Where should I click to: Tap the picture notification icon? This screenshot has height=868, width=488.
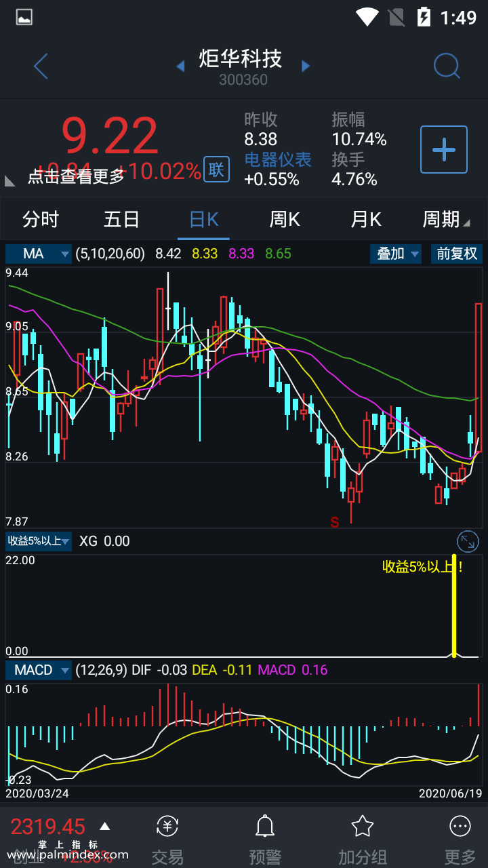pos(24,18)
